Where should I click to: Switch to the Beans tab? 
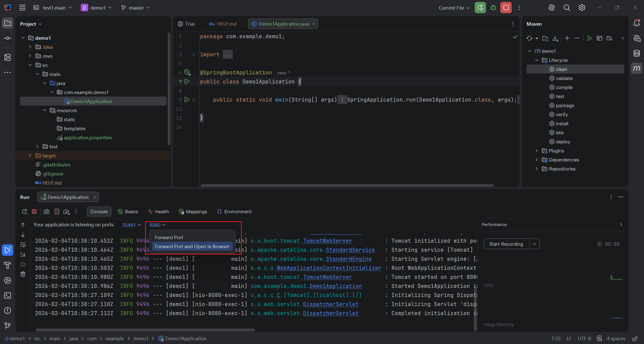point(128,212)
